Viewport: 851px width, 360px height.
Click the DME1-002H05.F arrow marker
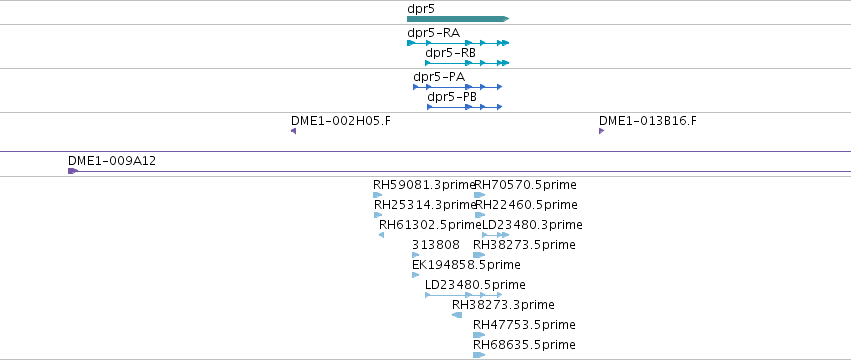pos(294,131)
